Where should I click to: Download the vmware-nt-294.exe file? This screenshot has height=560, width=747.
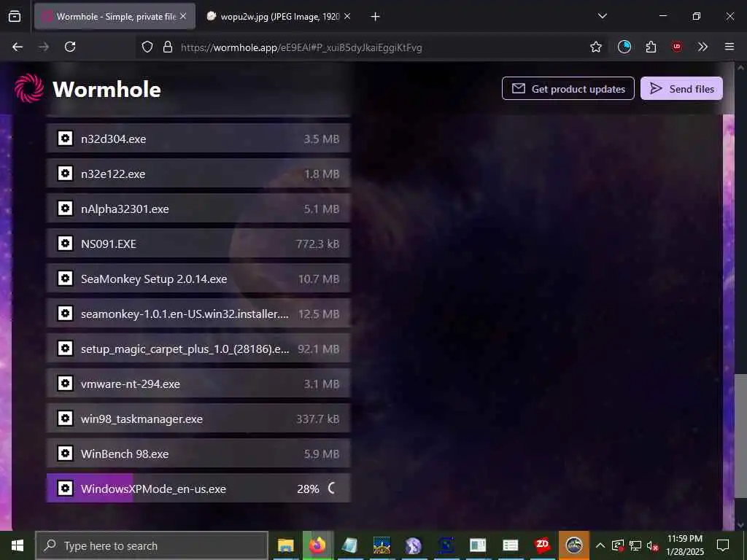pyautogui.click(x=198, y=384)
